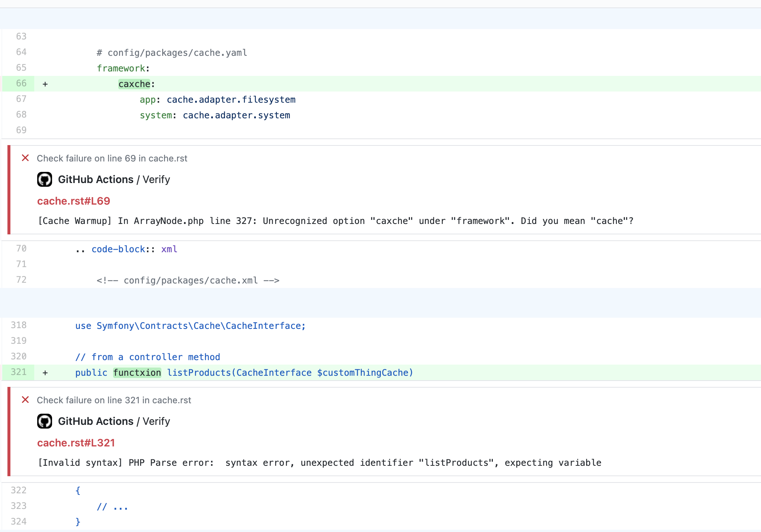The height and width of the screenshot is (532, 761).
Task: Click the '// ...' comment on line 323
Action: point(112,507)
